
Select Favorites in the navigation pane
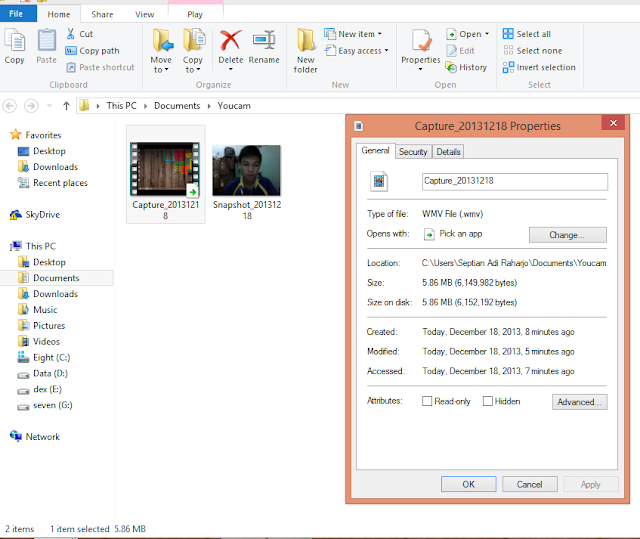point(36,135)
